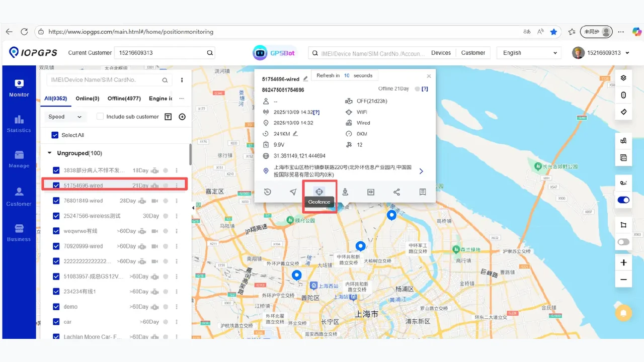
Task: Switch to the All(9352) tab
Action: coord(56,99)
